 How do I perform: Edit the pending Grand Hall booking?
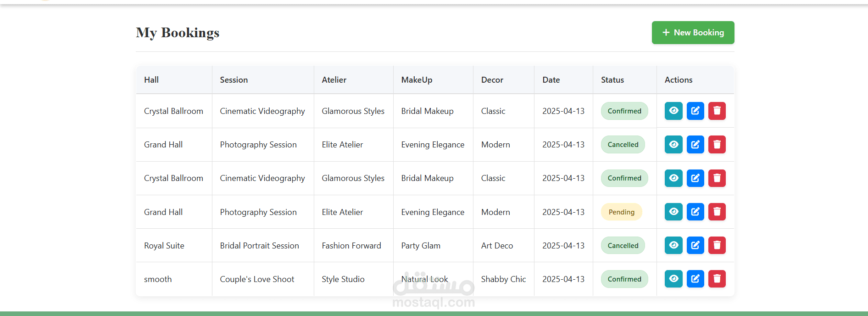tap(695, 212)
